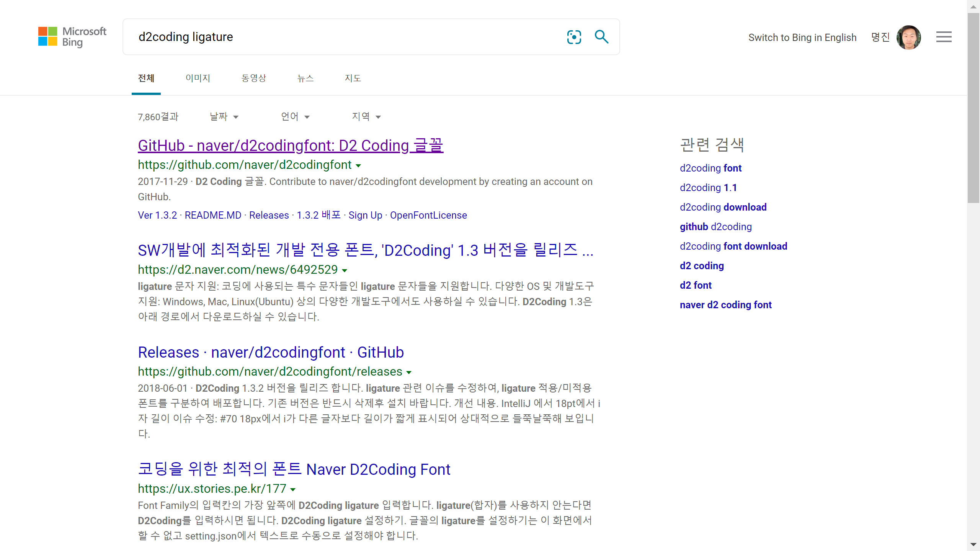Image resolution: width=980 pixels, height=551 pixels.
Task: Expand ux.stories.pe.kr URL dropdown arrow
Action: (293, 490)
